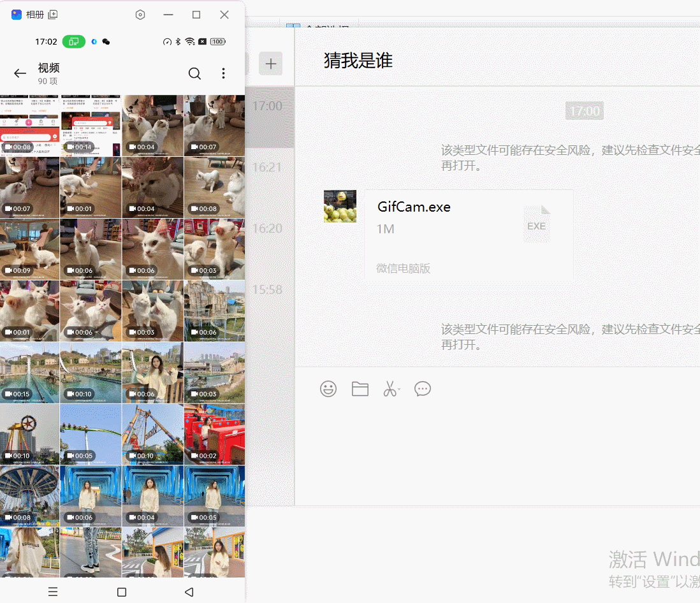Click the WeChat icon in phone status bar

[106, 41]
